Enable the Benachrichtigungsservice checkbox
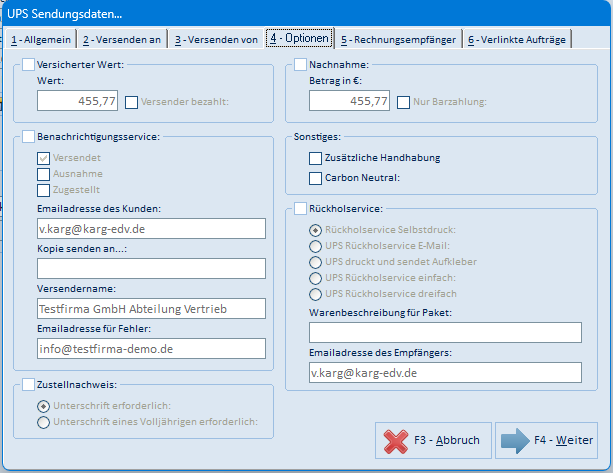Screen dimensions: 613x473 (28, 137)
